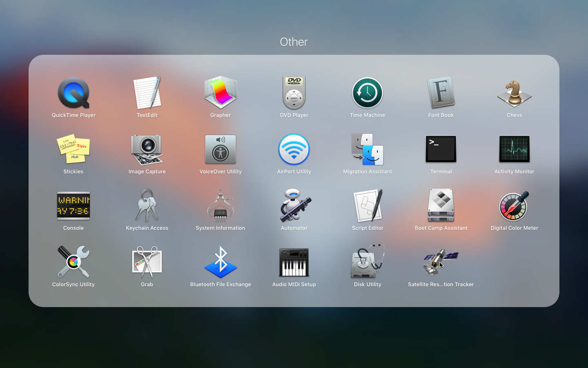The width and height of the screenshot is (588, 368).
Task: Open QuickTime Player app
Action: pyautogui.click(x=73, y=93)
